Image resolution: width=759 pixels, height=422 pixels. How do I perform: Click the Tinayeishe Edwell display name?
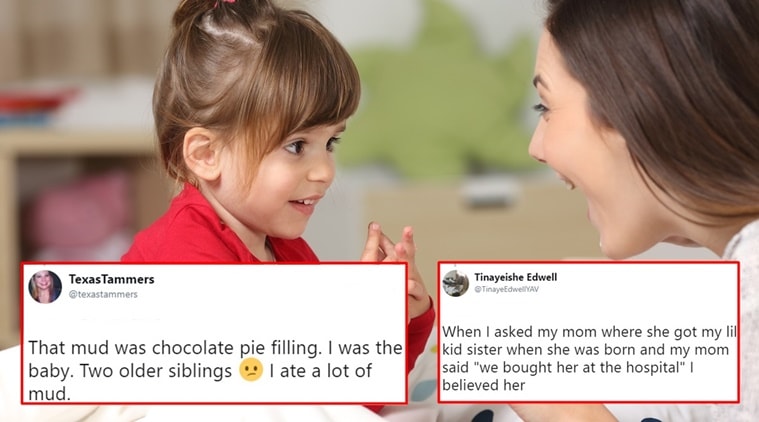pos(516,277)
